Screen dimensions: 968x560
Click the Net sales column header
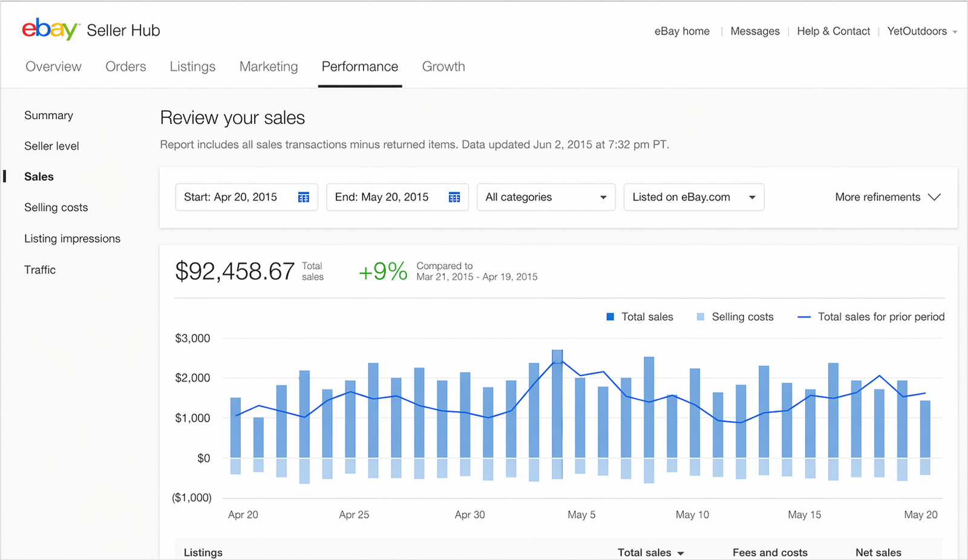878,553
